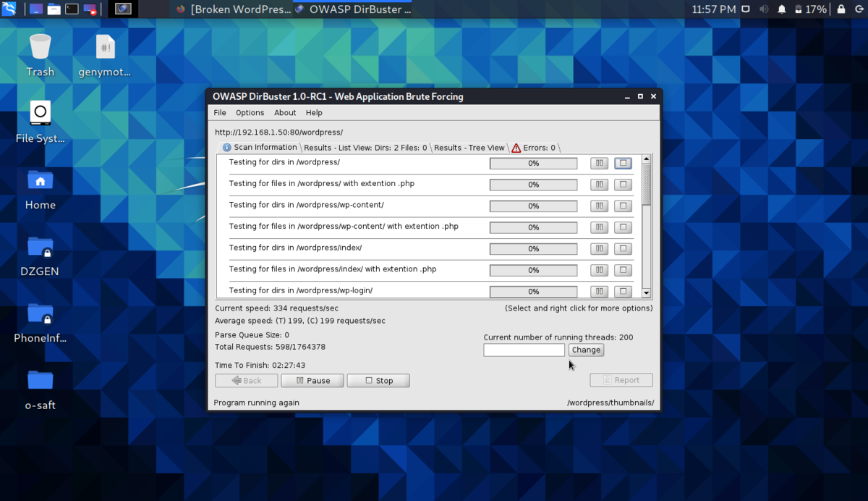868x501 pixels.
Task: Click the 11:57 PM clock
Action: tap(713, 9)
